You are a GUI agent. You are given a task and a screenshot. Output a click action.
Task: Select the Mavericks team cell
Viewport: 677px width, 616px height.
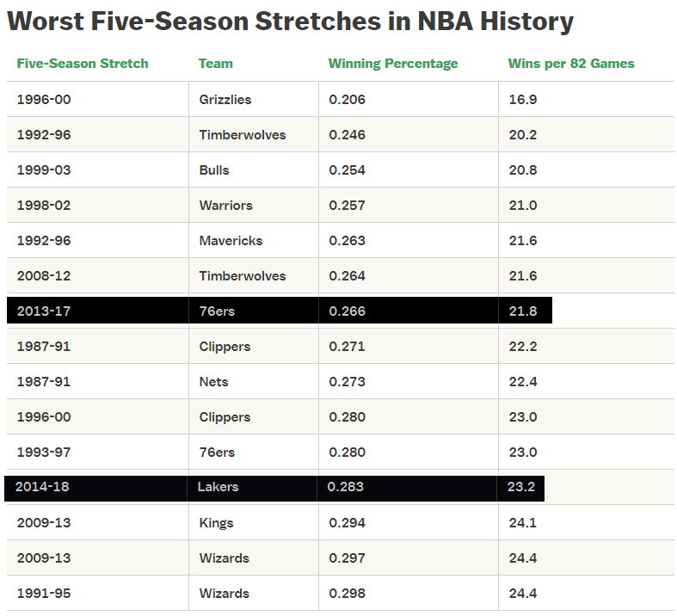pos(231,241)
